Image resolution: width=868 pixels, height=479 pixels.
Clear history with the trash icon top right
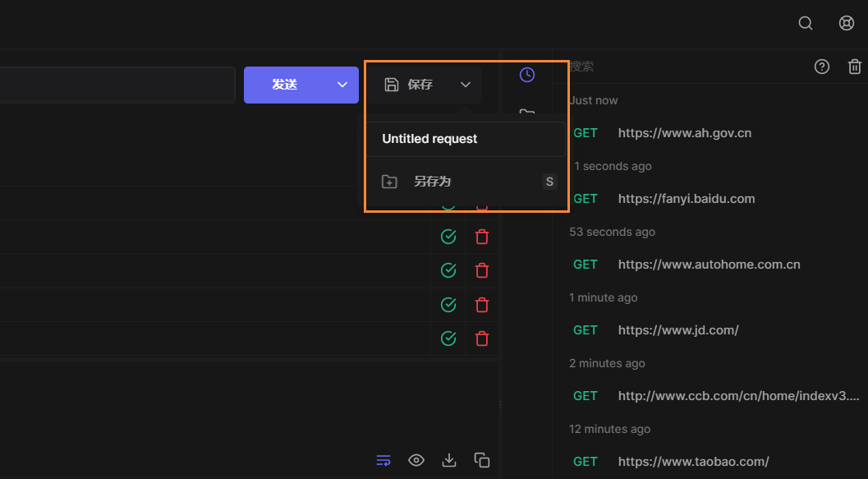[855, 67]
